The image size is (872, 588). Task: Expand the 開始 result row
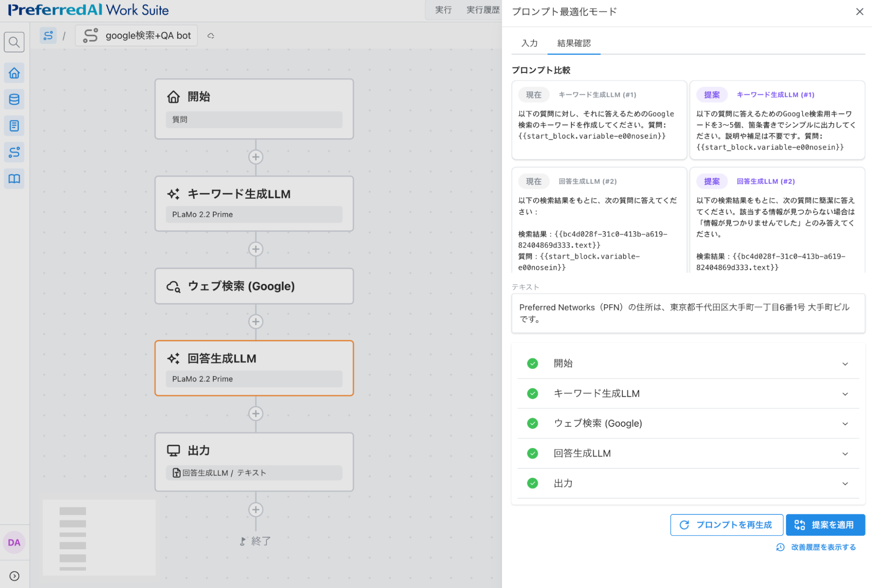(845, 364)
